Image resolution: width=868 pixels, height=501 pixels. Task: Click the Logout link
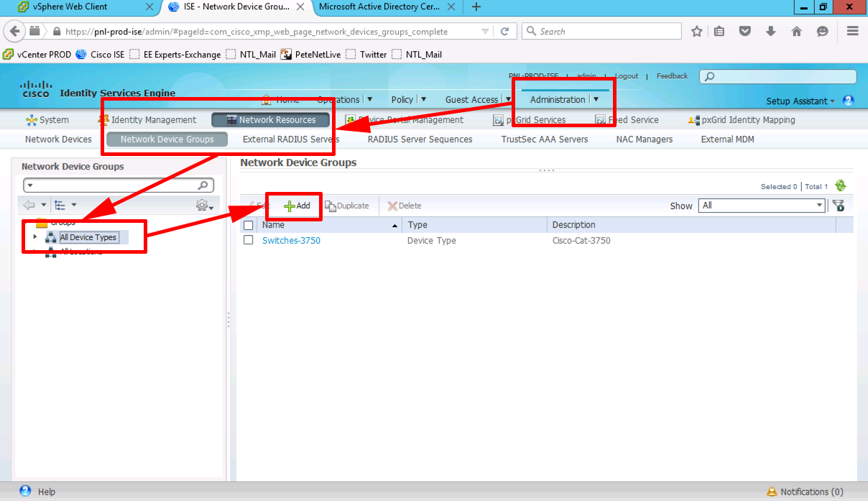point(627,76)
